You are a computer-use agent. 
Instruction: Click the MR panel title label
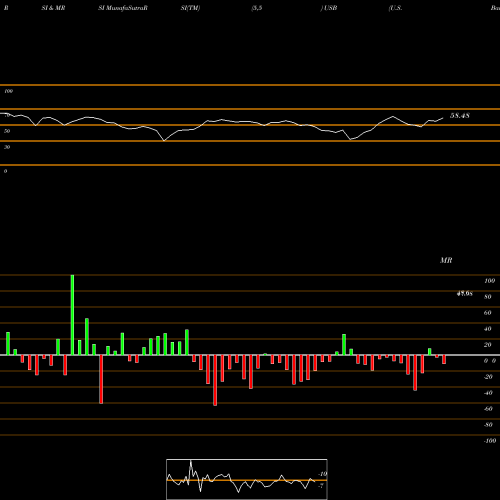coord(446,260)
